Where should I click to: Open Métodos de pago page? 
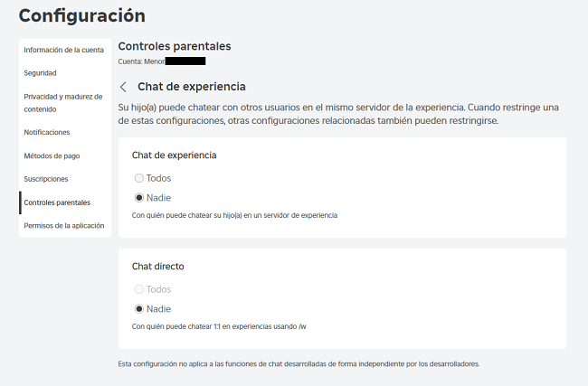52,155
